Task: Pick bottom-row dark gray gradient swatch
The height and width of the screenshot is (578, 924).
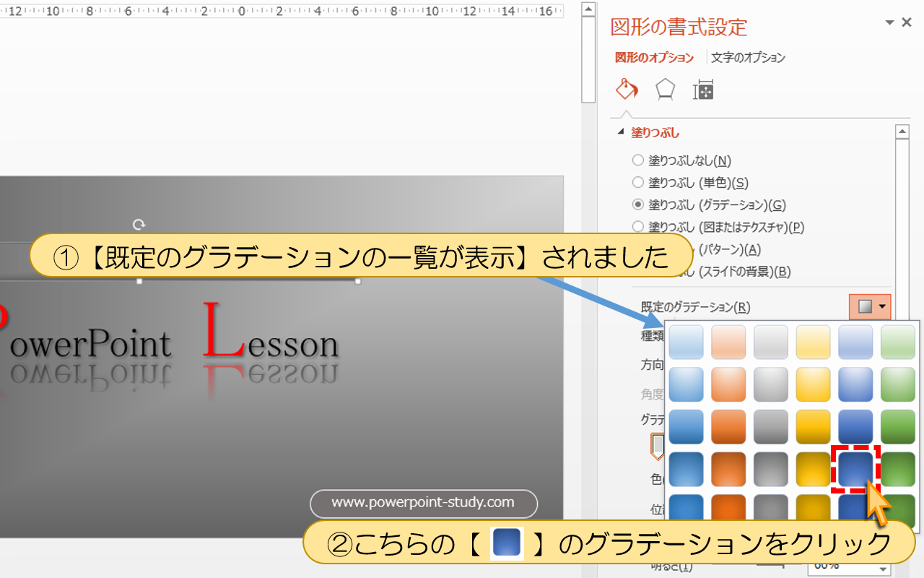Action: (x=771, y=508)
